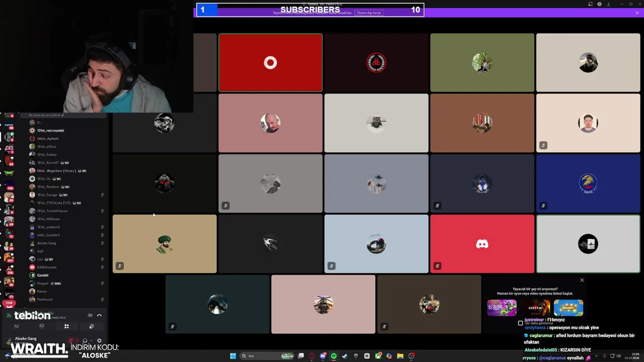
Task: Select the red roundel participant tile
Action: point(270,62)
